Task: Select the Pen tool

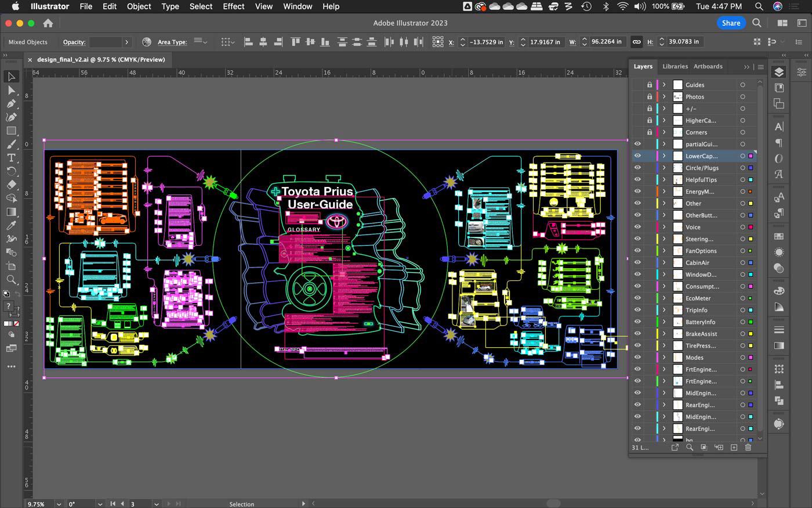Action: click(x=11, y=103)
